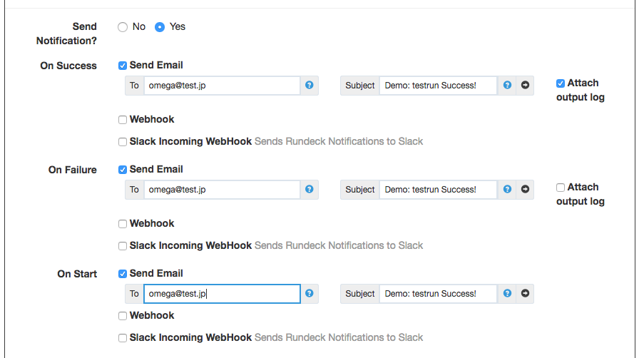Click help icon beside On Success To field
The image size is (644, 358).
(310, 86)
